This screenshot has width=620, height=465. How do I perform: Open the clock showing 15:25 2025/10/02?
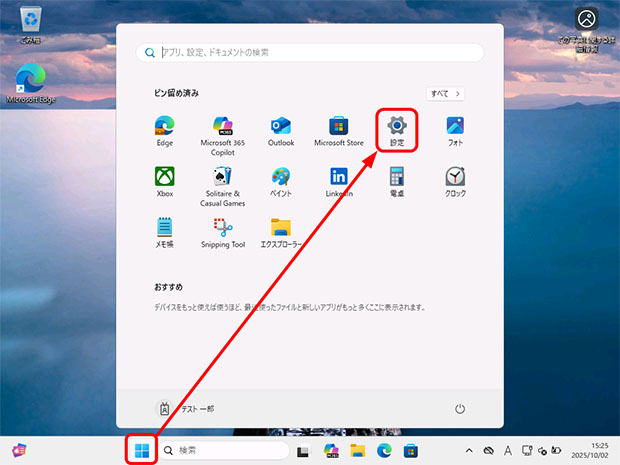coord(590,450)
